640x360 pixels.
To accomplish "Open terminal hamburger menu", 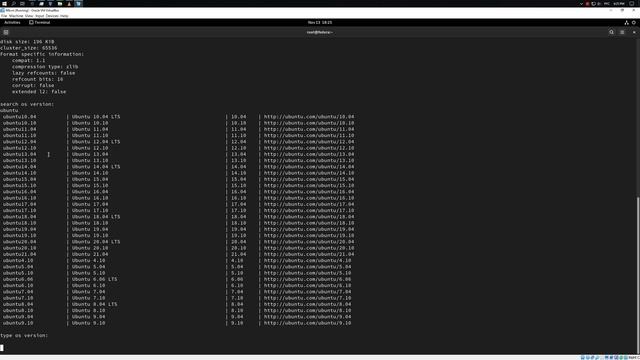I will (x=622, y=32).
